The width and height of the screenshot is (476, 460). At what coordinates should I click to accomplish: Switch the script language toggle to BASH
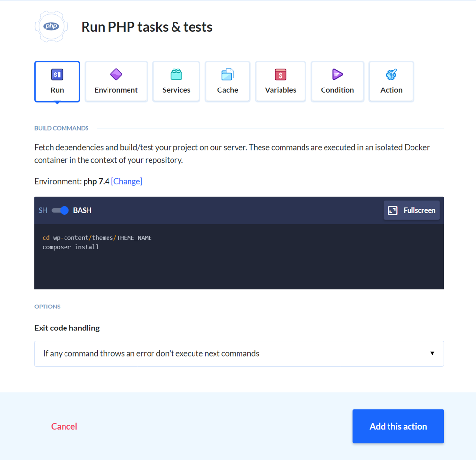pos(59,210)
